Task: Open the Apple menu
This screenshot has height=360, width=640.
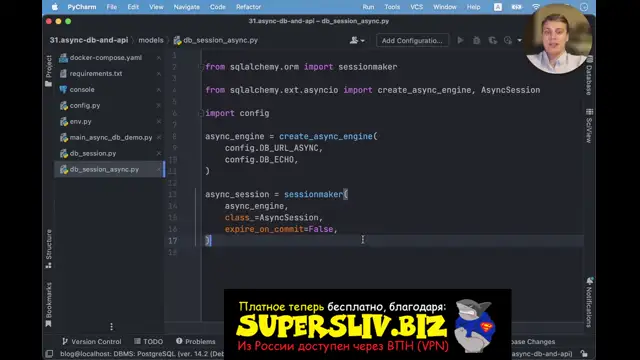Action: (x=55, y=7)
